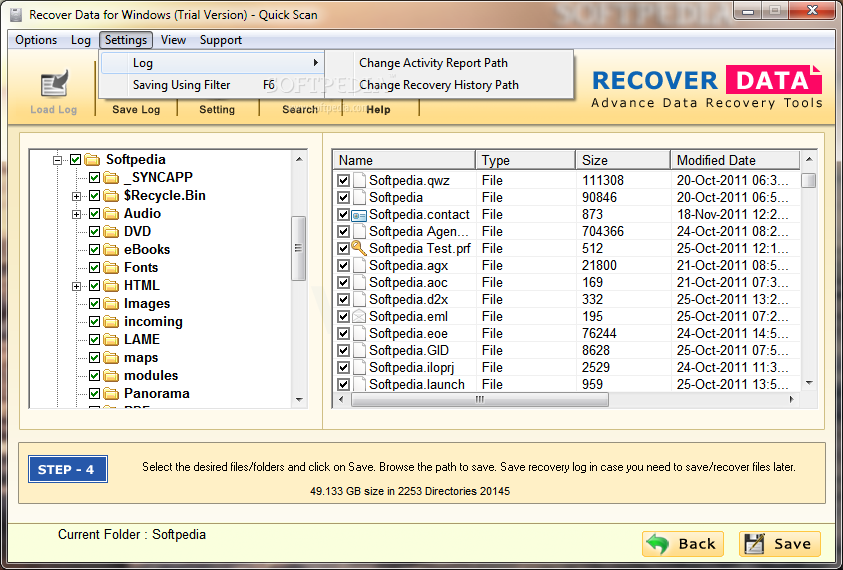Click the folder tree scroll down arrow
Viewport: 843px width, 570px height.
[x=299, y=400]
